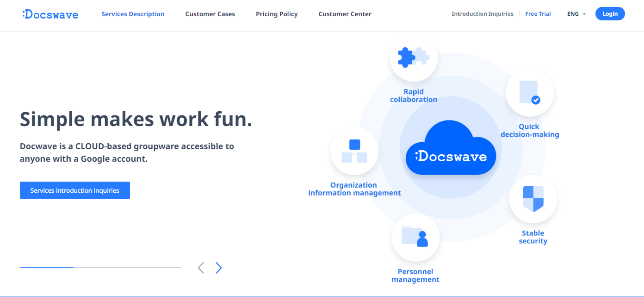Click the Organization information management chart icon

[x=354, y=151]
